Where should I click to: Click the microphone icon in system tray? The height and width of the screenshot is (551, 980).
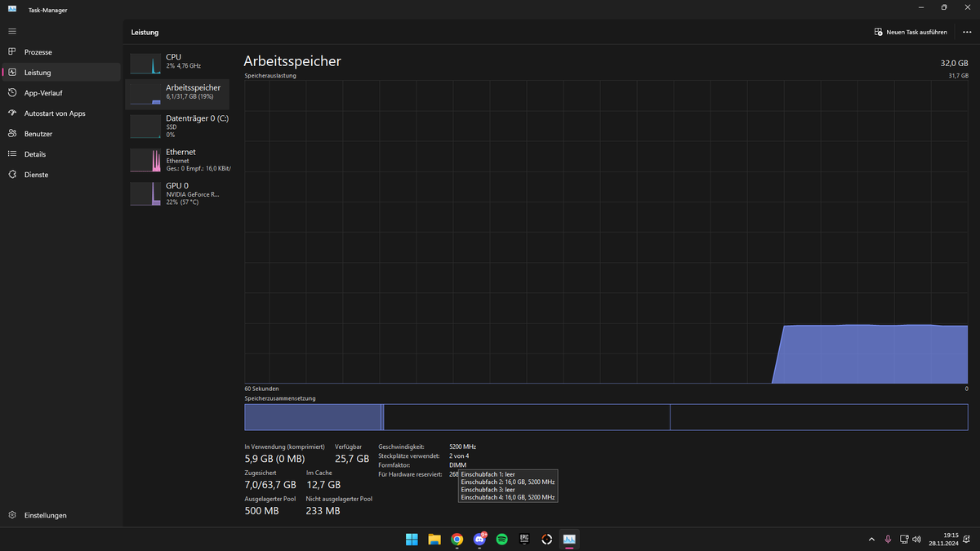pos(888,540)
